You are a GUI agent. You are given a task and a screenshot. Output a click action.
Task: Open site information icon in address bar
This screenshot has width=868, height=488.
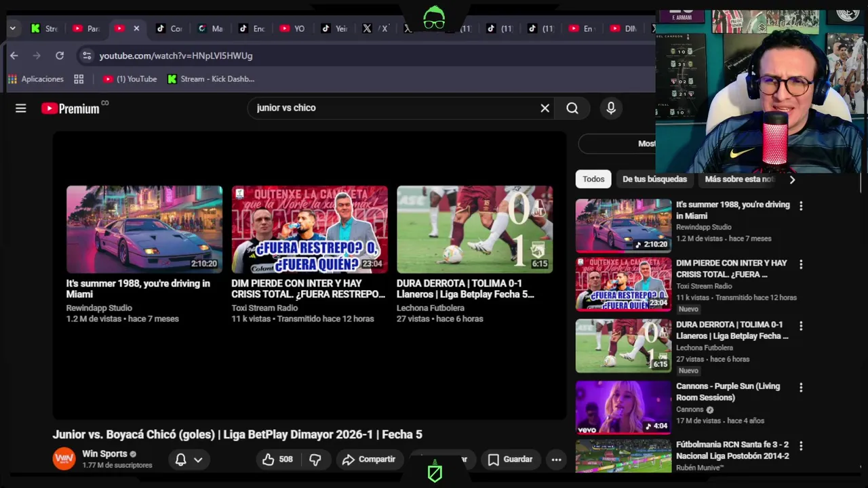85,56
